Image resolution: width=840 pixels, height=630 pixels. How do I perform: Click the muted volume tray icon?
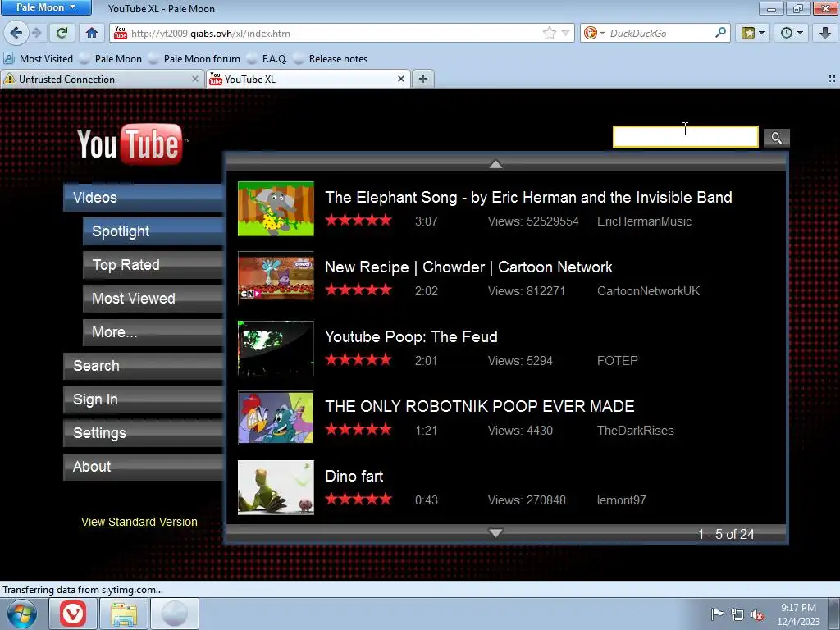pos(757,614)
